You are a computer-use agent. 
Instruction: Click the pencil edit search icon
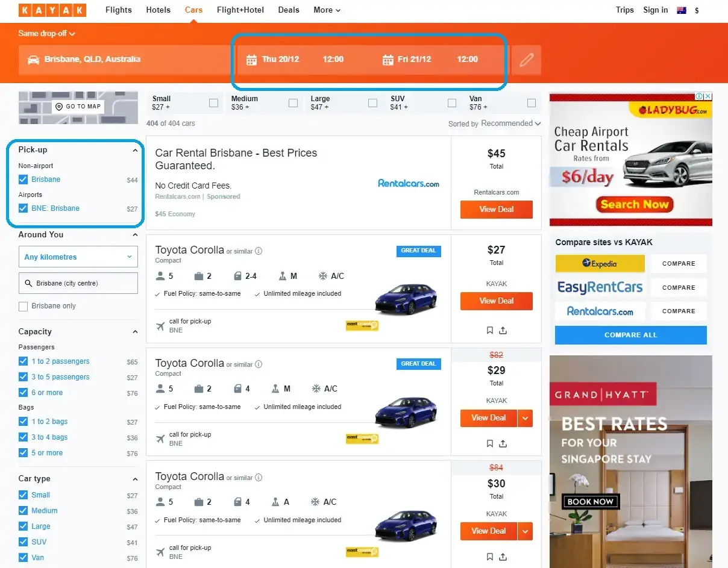pyautogui.click(x=526, y=60)
